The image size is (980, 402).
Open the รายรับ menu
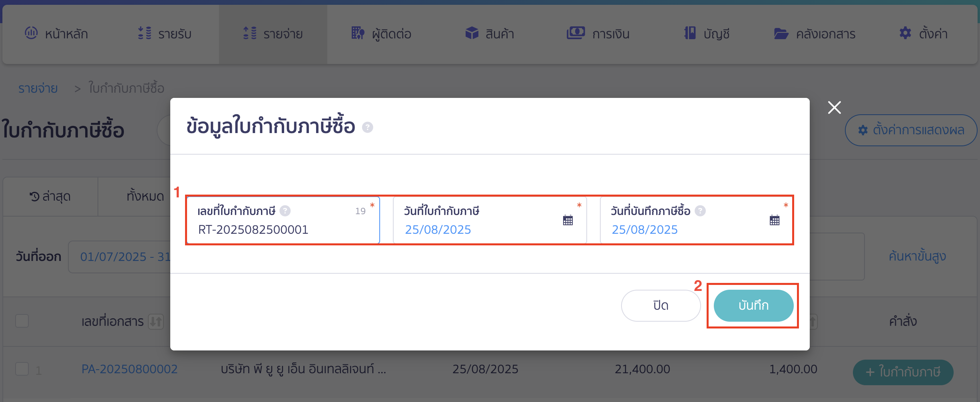[165, 34]
